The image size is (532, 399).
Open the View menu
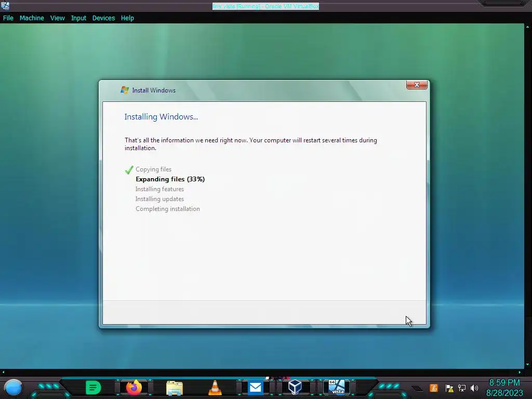(x=57, y=18)
